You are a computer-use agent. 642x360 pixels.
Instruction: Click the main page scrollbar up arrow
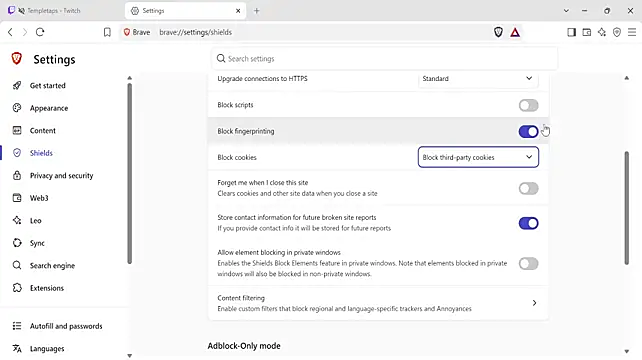point(626,78)
